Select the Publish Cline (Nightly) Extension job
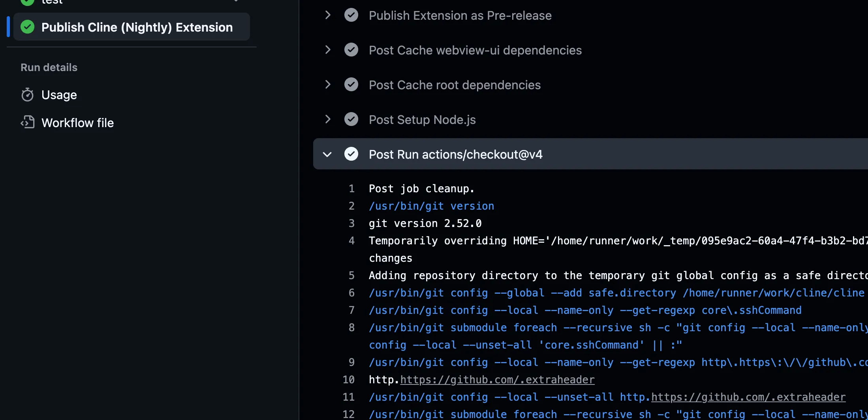This screenshot has width=868, height=420. click(x=137, y=27)
